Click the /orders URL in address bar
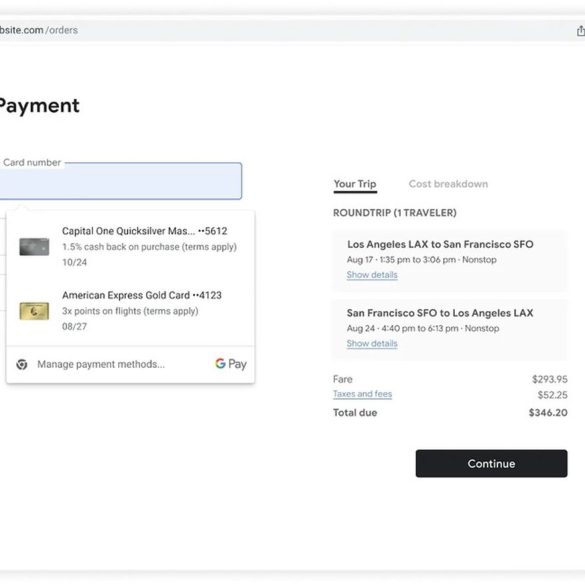The width and height of the screenshot is (585, 585). coord(62,30)
